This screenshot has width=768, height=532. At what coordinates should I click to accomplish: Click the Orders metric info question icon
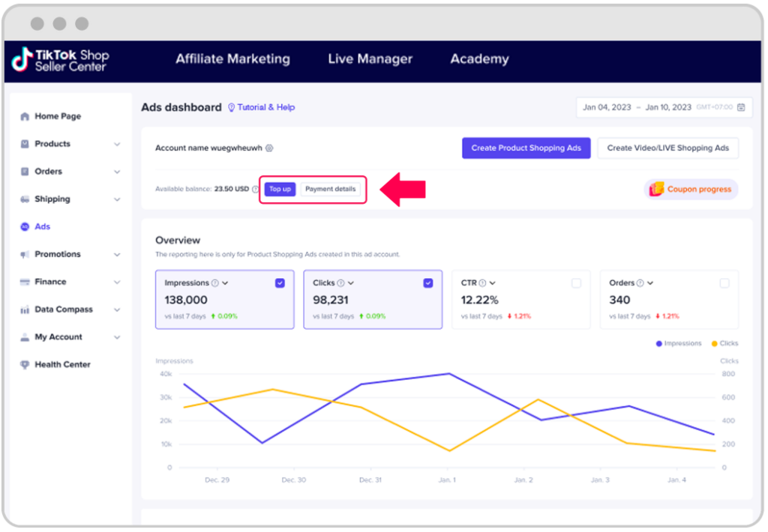(640, 283)
